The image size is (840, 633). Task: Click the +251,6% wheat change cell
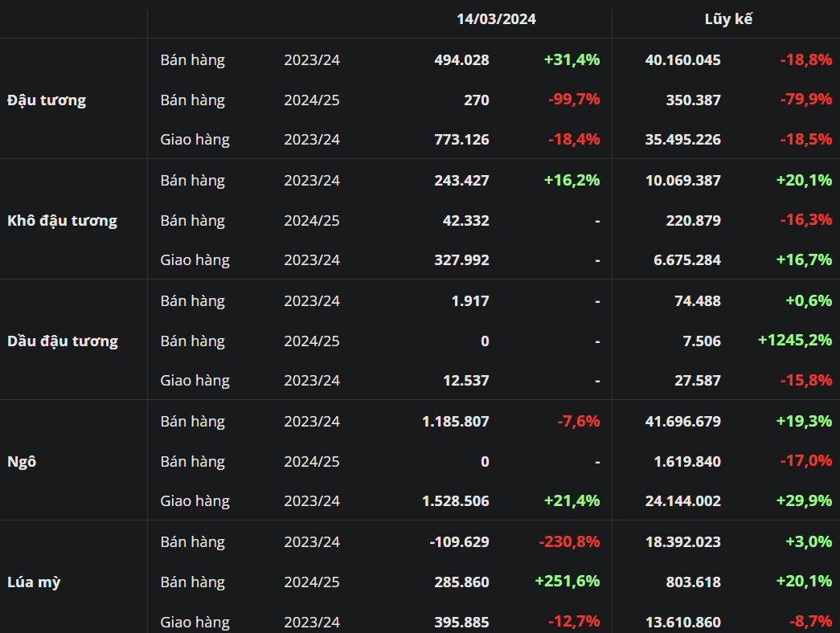coord(568,582)
